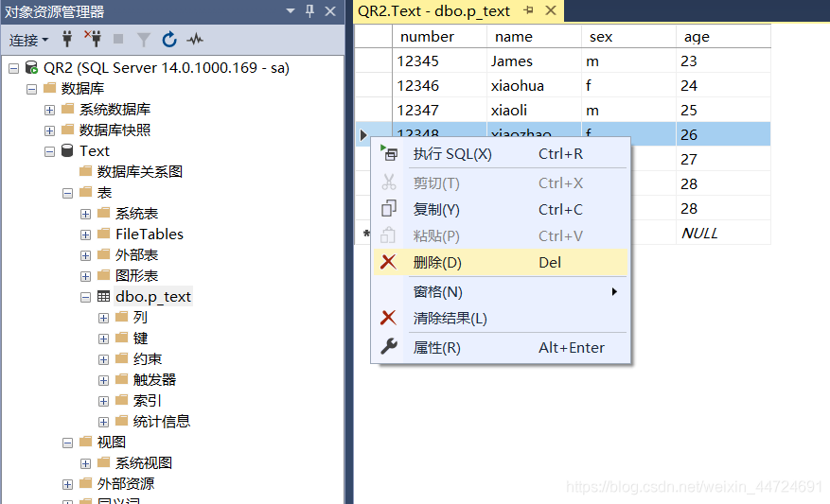Screen dimensions: 830x504
Task: Collapse the 视图 folder
Action: (x=68, y=443)
